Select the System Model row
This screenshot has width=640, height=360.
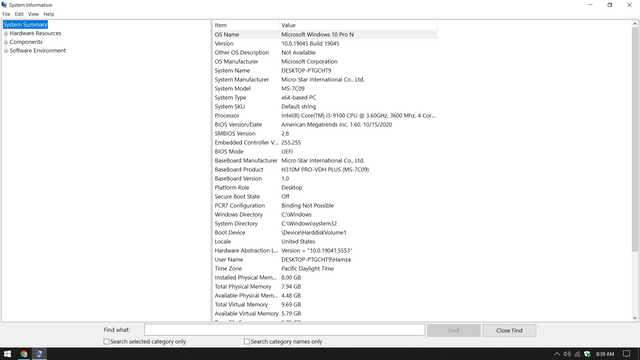tap(325, 89)
